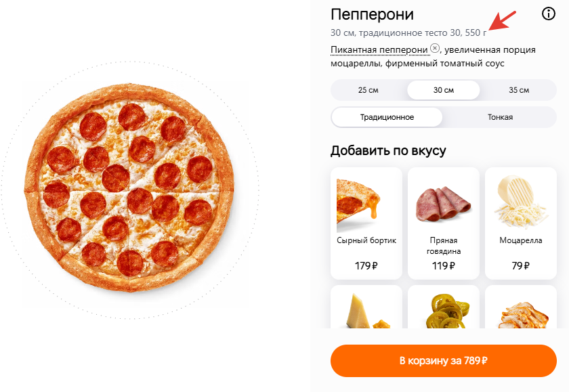Click the spiced beef slices image
Screen dimensions: 569x392
point(444,204)
